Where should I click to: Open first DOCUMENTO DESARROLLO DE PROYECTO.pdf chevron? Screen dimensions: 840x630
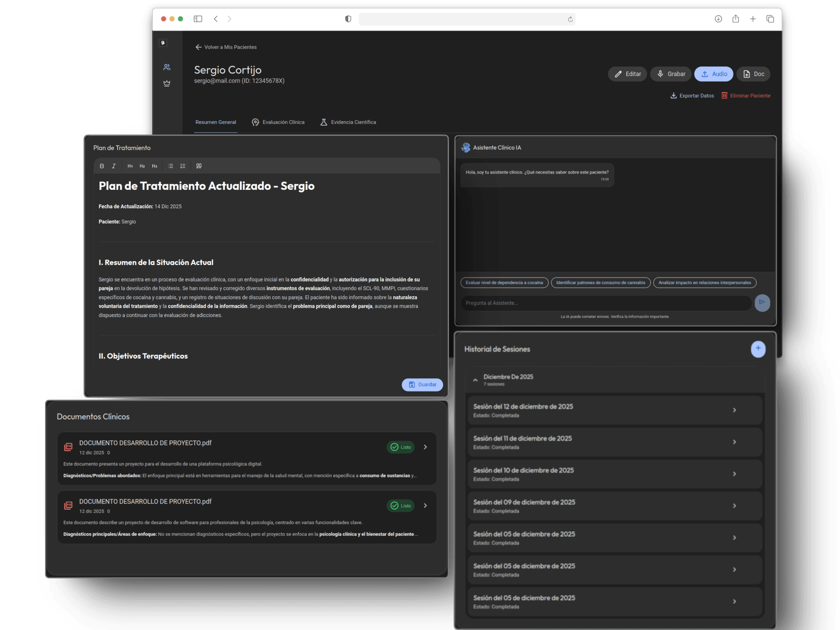(425, 447)
